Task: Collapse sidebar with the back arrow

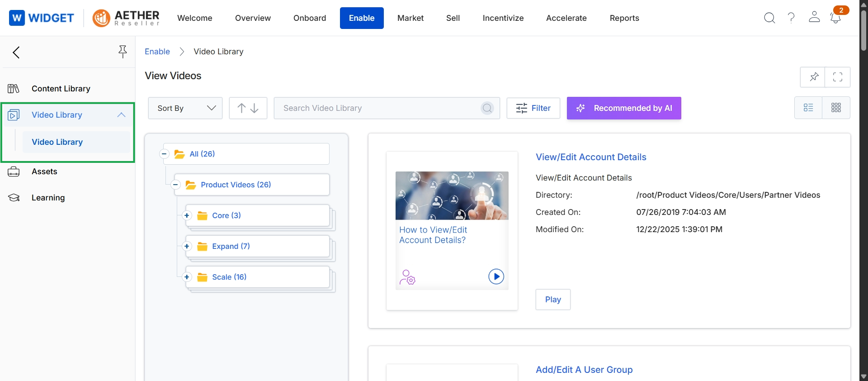Action: (16, 52)
